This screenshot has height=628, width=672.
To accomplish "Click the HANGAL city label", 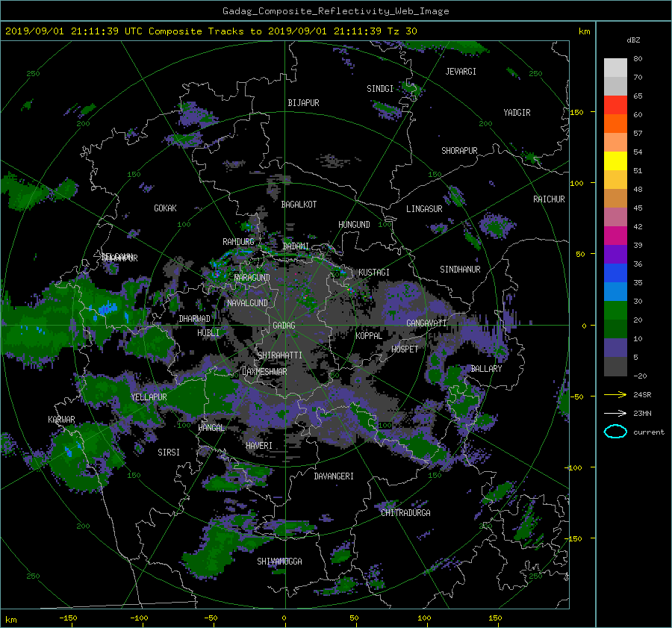I will click(211, 428).
